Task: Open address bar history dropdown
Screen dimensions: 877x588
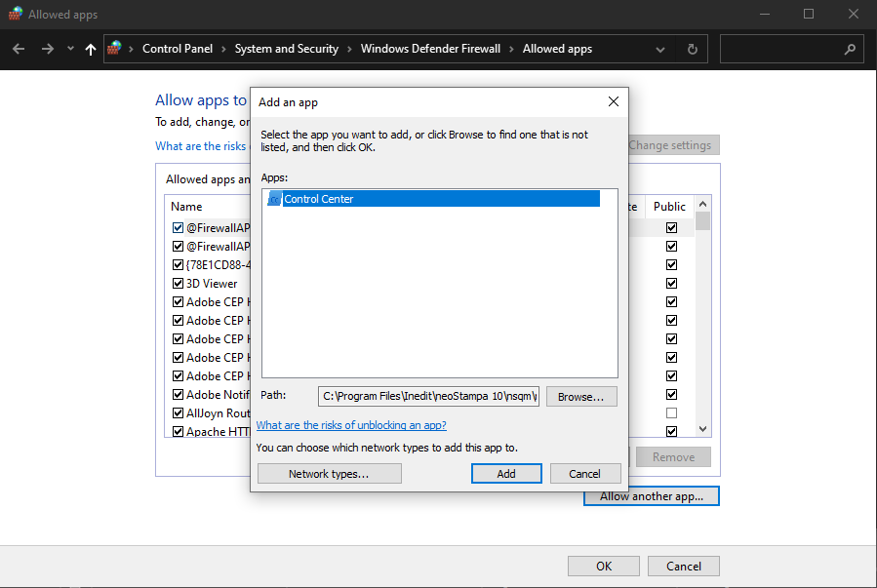Action: (x=660, y=49)
